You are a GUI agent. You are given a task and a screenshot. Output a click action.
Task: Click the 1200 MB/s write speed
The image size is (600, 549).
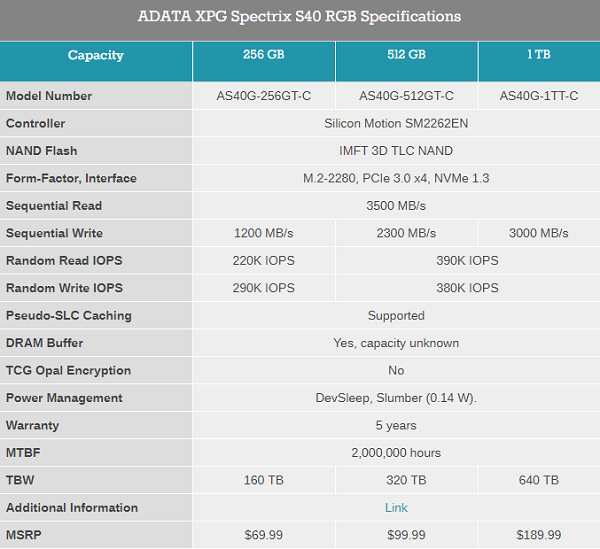pyautogui.click(x=264, y=233)
